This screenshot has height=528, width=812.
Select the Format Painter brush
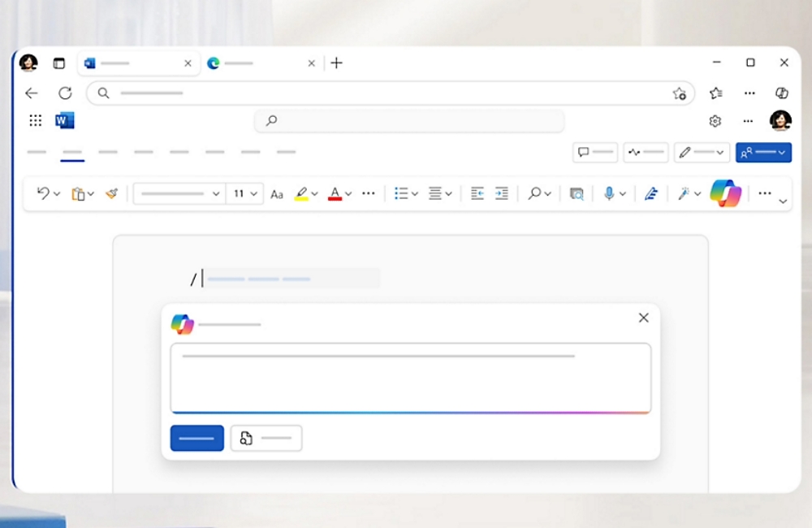click(111, 193)
